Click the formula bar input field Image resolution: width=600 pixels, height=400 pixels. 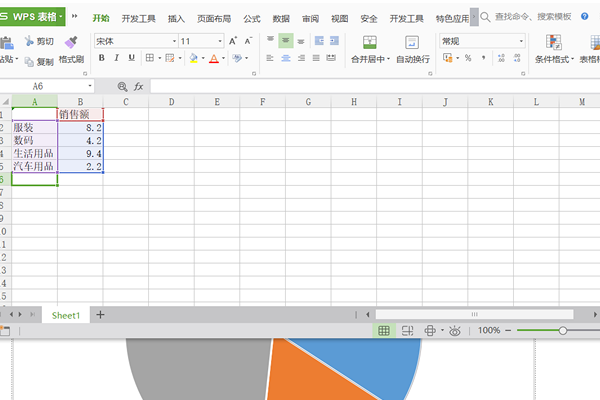tap(375, 86)
